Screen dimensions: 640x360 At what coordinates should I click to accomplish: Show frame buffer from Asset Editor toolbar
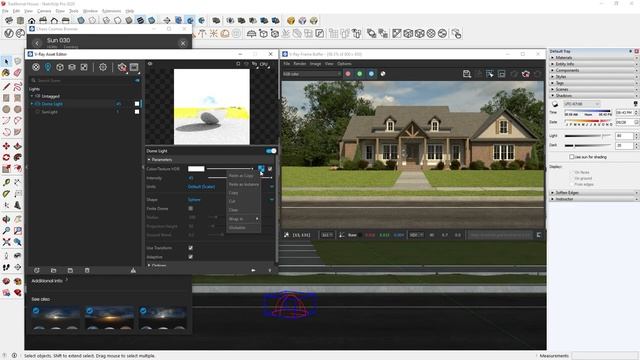click(134, 67)
